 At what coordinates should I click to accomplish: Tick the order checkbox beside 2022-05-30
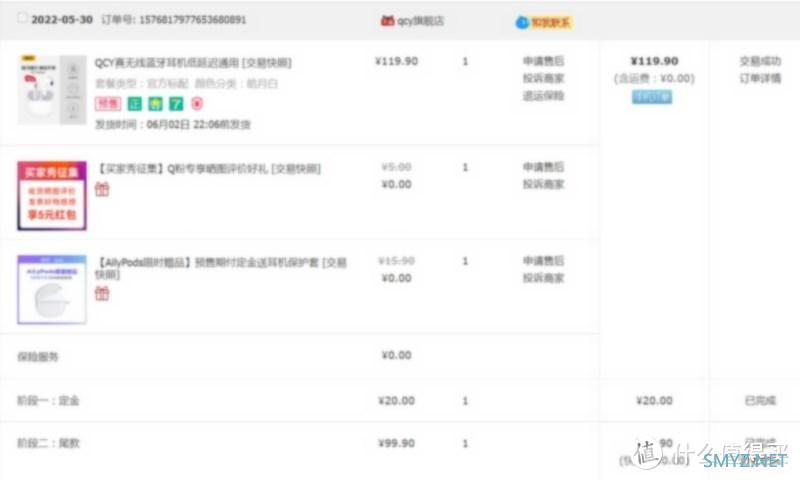[22, 18]
